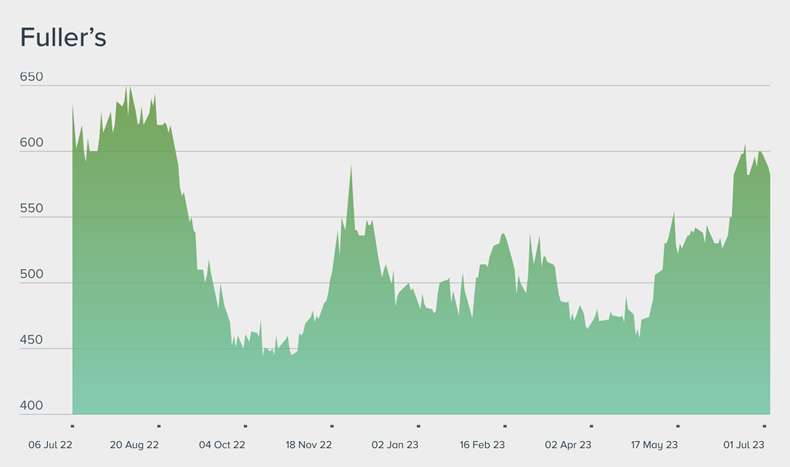Click the 20 Aug 22 date label
Screen dimensions: 790x467
pyautogui.click(x=134, y=445)
